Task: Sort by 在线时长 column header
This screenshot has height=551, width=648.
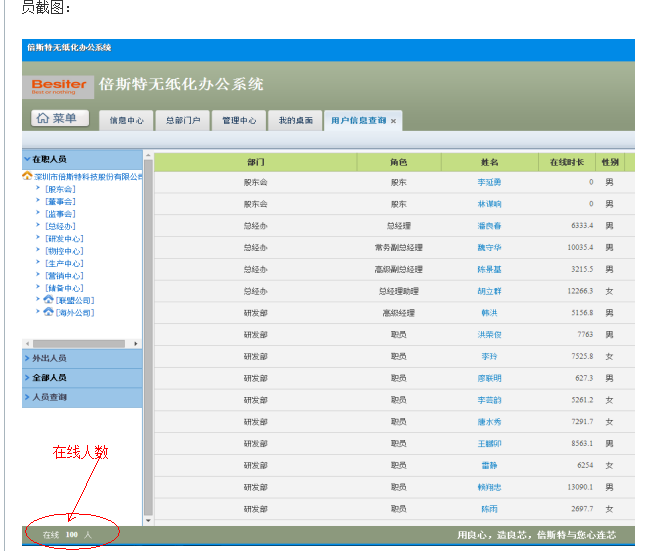Action: 567,162
